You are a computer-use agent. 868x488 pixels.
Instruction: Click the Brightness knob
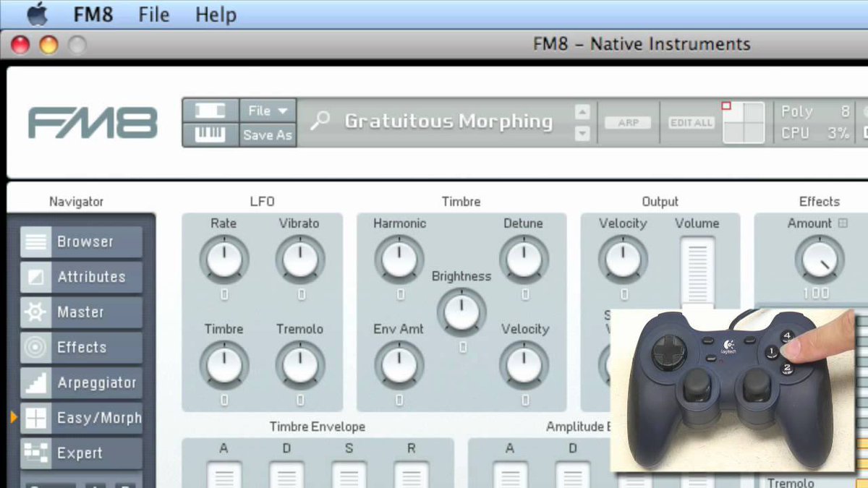[x=461, y=312]
